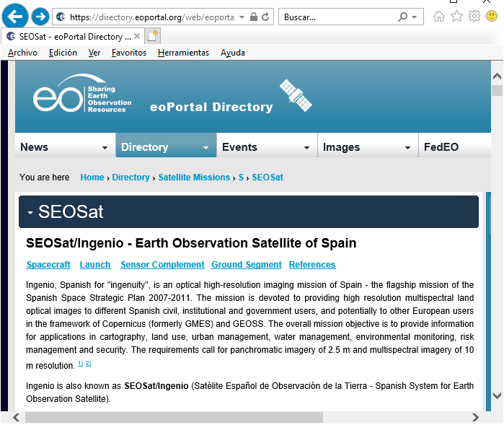Follow the SEOSat breadcrumb link

point(268,178)
